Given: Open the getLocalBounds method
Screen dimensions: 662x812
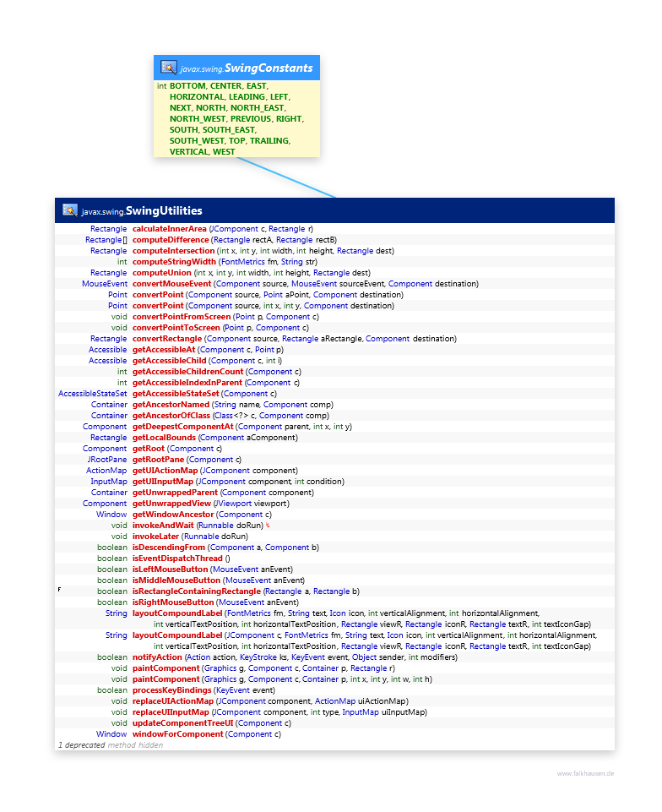Looking at the screenshot, I should pyautogui.click(x=164, y=438).
